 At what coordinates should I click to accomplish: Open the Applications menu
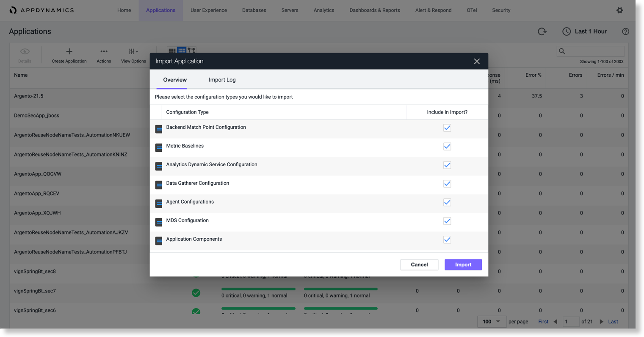[x=160, y=10]
